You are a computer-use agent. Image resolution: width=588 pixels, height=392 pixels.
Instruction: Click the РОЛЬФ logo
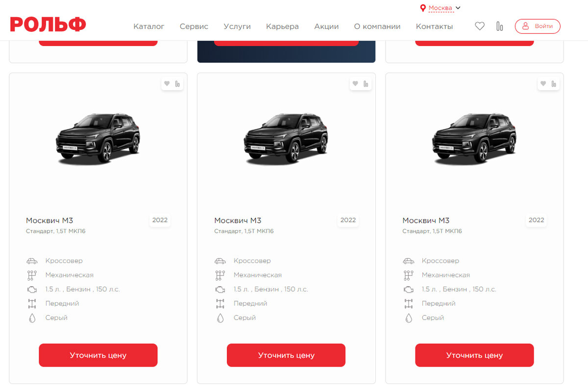48,24
